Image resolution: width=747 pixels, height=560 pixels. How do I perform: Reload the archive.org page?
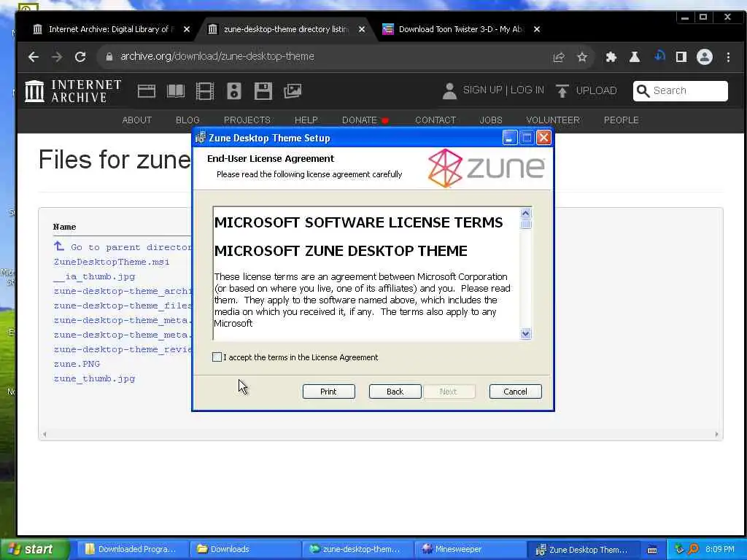tap(80, 57)
